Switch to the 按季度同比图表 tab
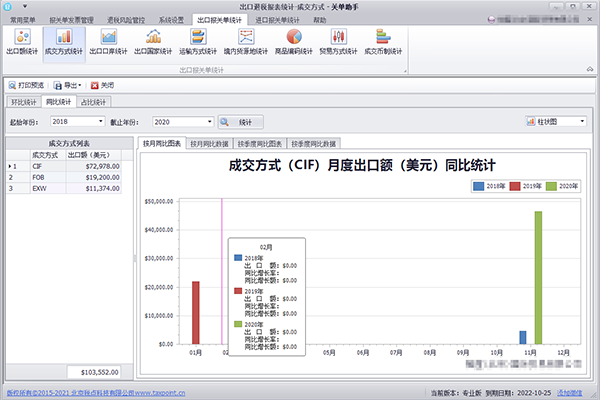The width and height of the screenshot is (600, 400). [x=260, y=144]
